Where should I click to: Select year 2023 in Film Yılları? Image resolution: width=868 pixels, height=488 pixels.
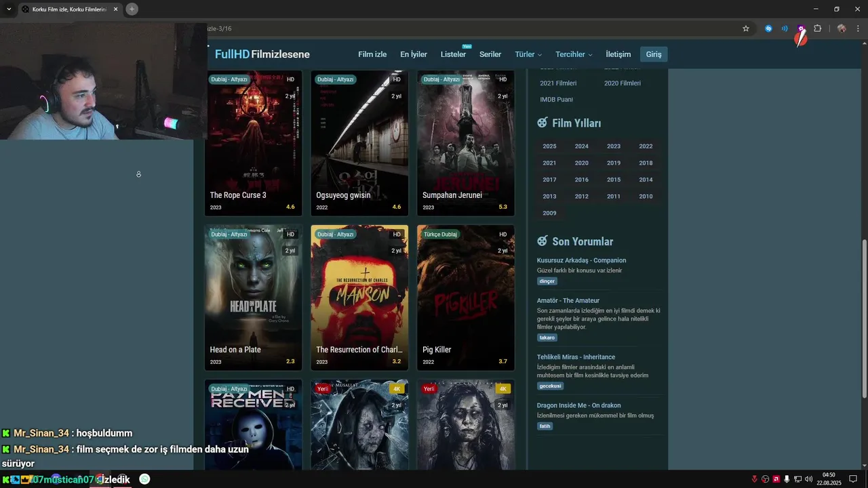click(x=614, y=146)
